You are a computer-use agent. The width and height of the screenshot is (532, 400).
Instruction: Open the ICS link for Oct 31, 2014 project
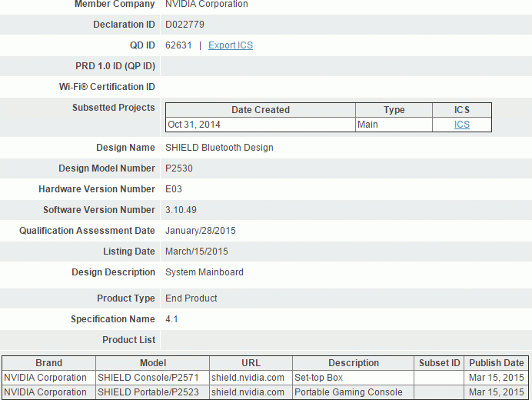461,125
